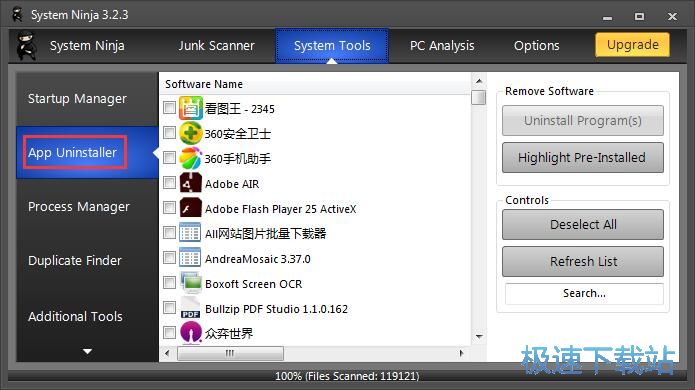Screen dimensions: 695x390
Task: Select the AndreaMosaic 3.37.0 entry text
Action: pyautogui.click(x=258, y=259)
